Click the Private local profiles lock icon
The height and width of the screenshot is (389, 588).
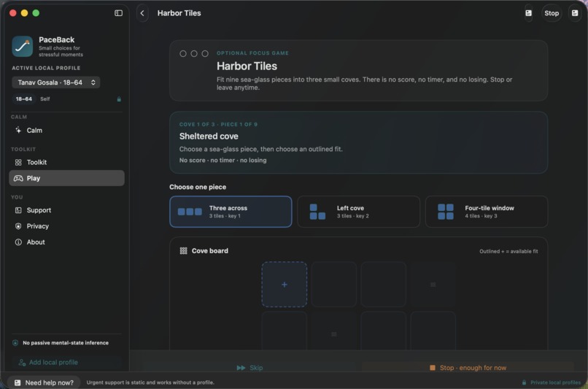524,382
